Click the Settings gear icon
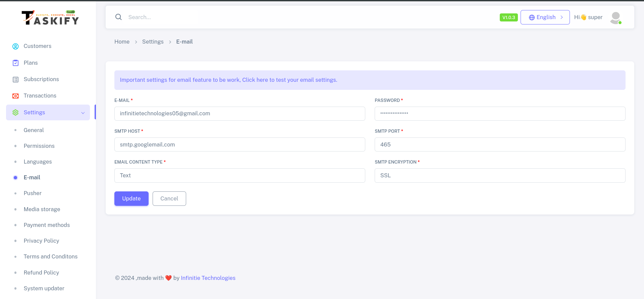The image size is (644, 299). tap(15, 113)
